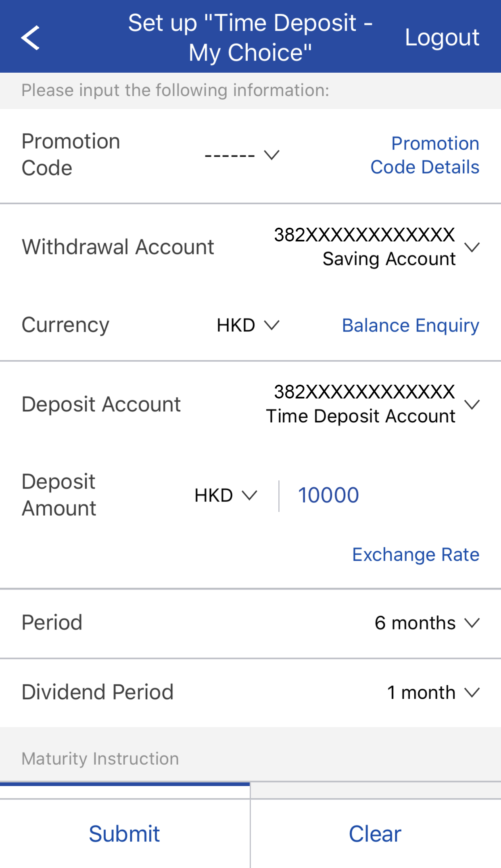This screenshot has width=501, height=868.
Task: Expand the Deposit Account selector chevron
Action: coord(472,404)
